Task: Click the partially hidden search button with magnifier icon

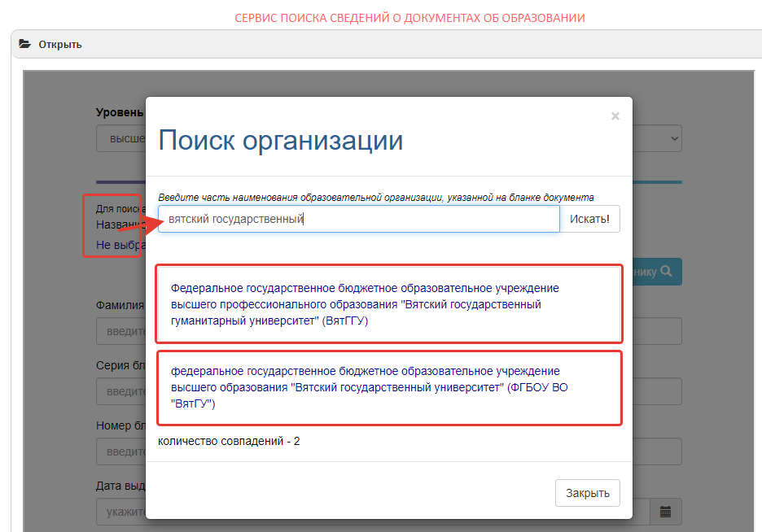Action: point(657,272)
